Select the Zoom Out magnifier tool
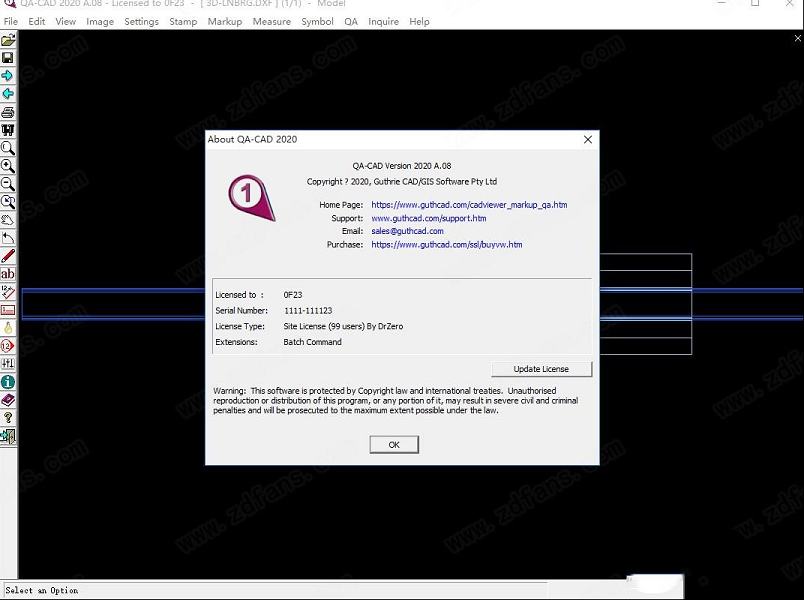This screenshot has width=804, height=600. click(8, 184)
